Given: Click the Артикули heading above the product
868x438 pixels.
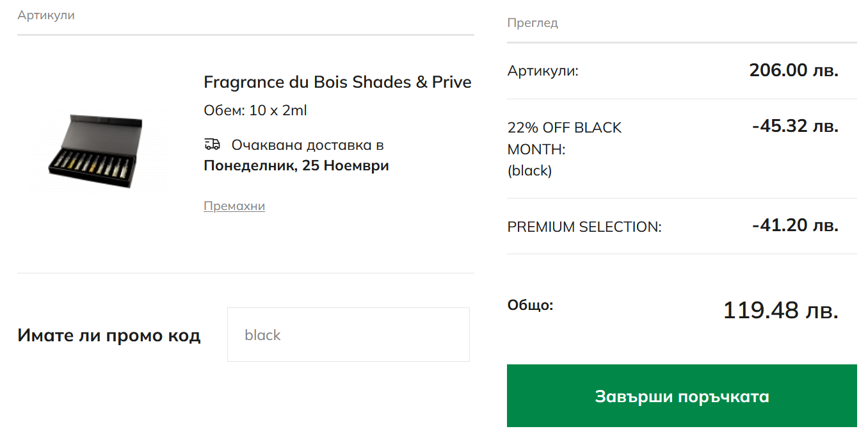Looking at the screenshot, I should [x=46, y=15].
